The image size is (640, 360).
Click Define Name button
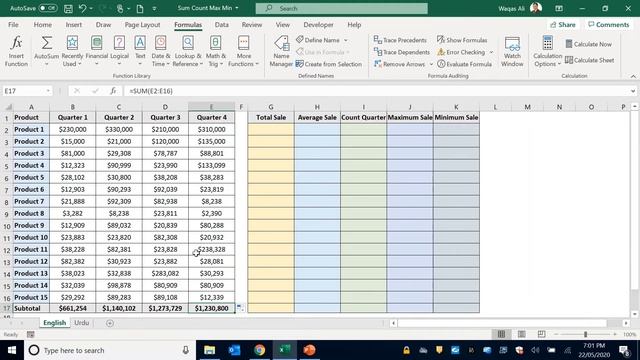coord(318,40)
